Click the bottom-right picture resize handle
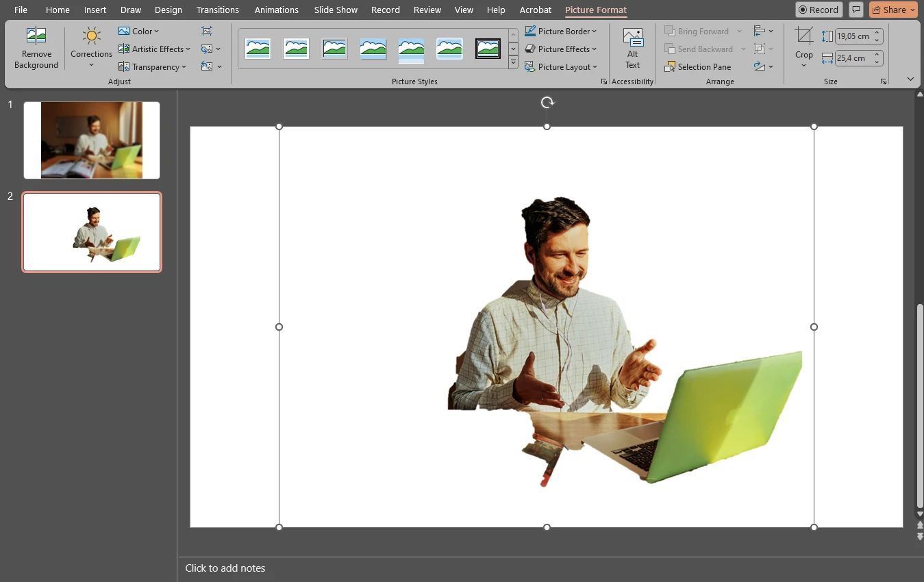The image size is (924, 582). point(814,527)
